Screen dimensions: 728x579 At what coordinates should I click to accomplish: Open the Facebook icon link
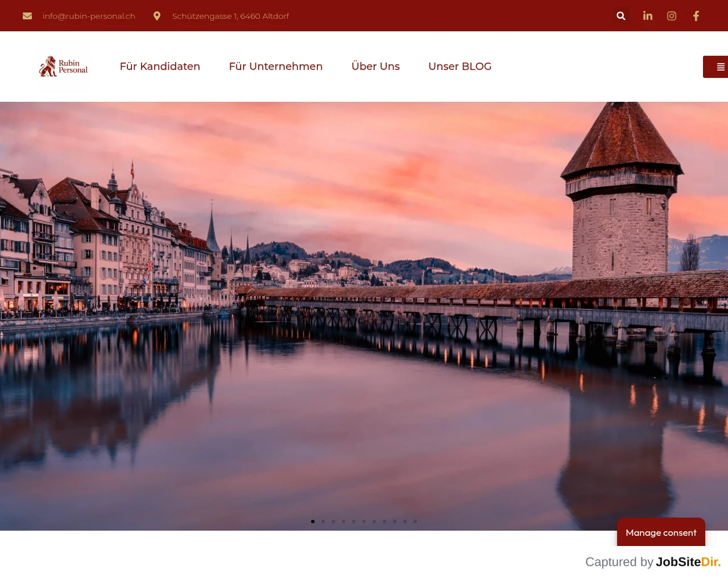[696, 16]
